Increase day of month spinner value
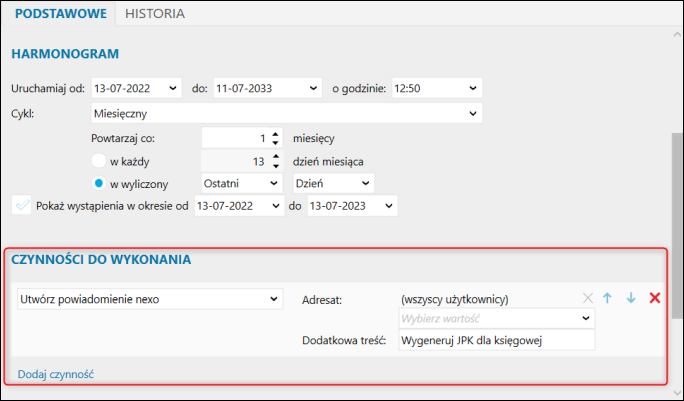 coord(275,158)
